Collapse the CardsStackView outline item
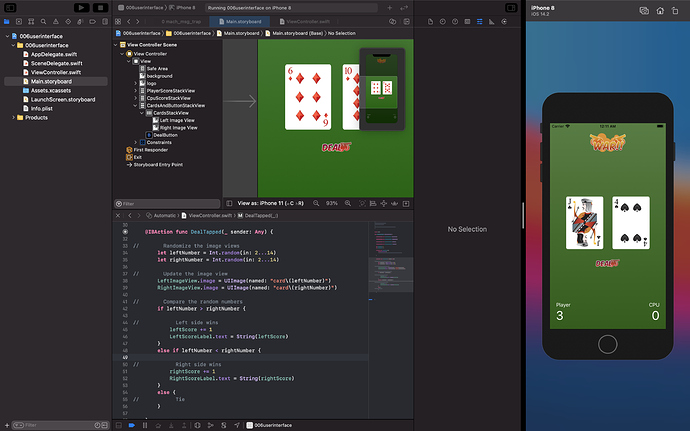Viewport: 690px width, 431px height. (142, 113)
